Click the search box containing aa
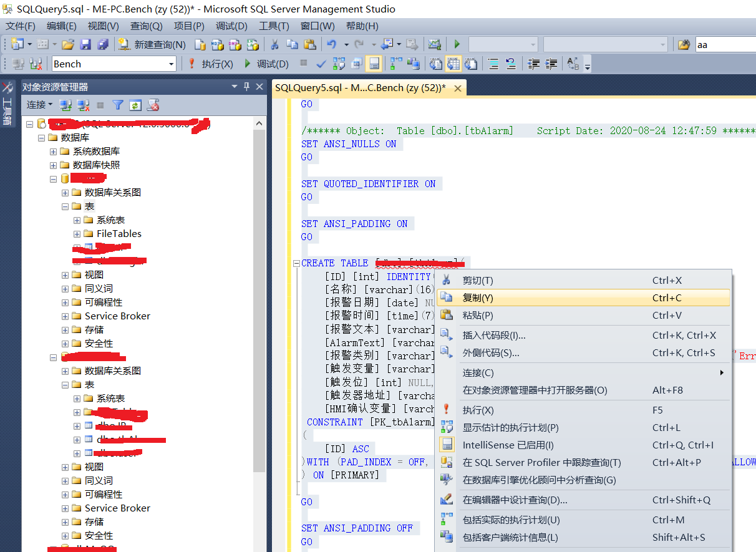The height and width of the screenshot is (552, 756). [x=725, y=45]
